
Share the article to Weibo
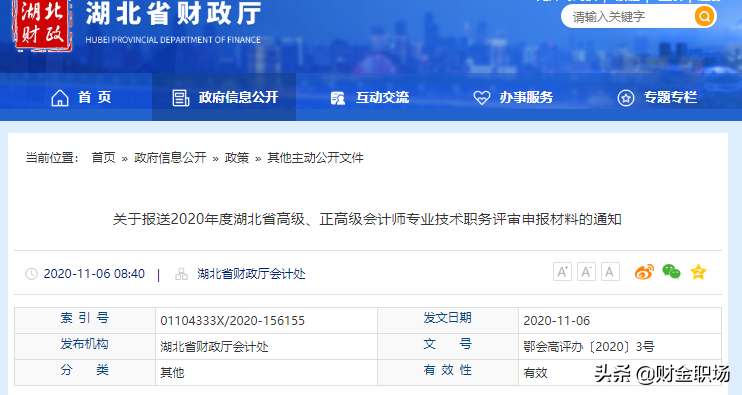[x=644, y=272]
